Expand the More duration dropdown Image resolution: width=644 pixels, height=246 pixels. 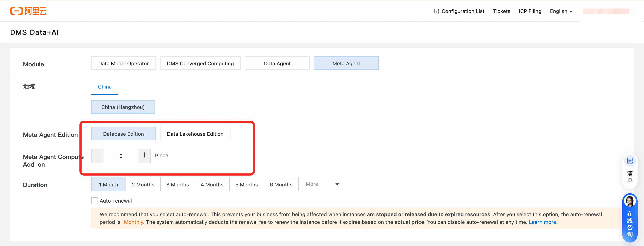pos(323,184)
